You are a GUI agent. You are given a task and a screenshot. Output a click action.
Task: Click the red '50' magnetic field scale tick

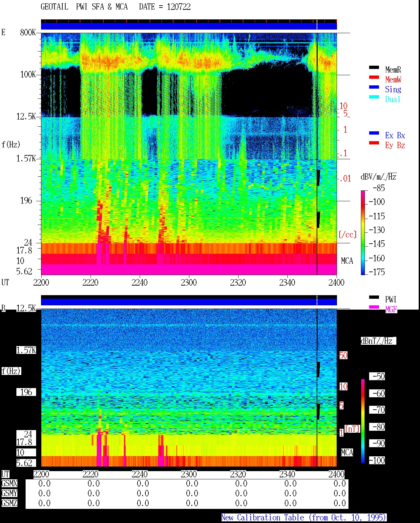pos(343,355)
